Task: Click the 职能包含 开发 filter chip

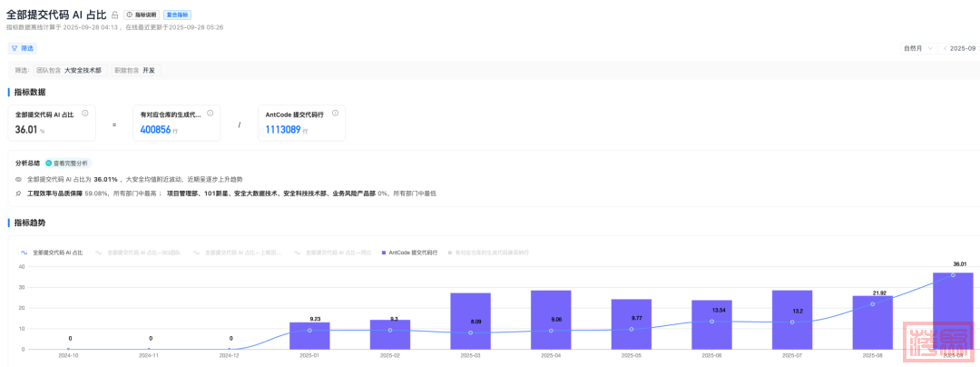Action: (134, 70)
